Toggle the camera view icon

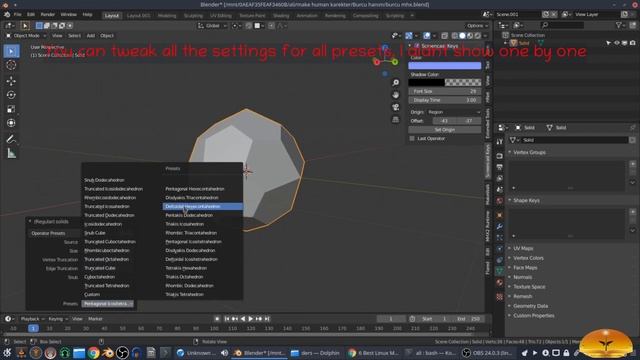[x=396, y=107]
